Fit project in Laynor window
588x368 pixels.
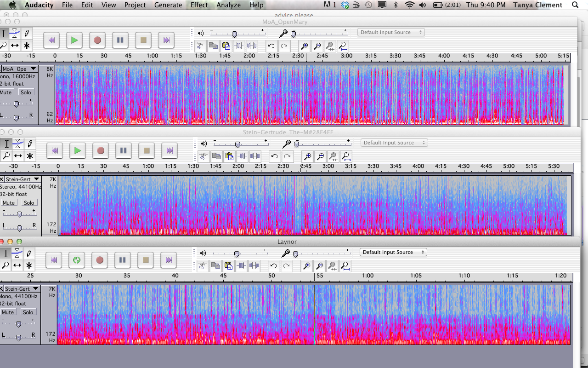point(345,265)
